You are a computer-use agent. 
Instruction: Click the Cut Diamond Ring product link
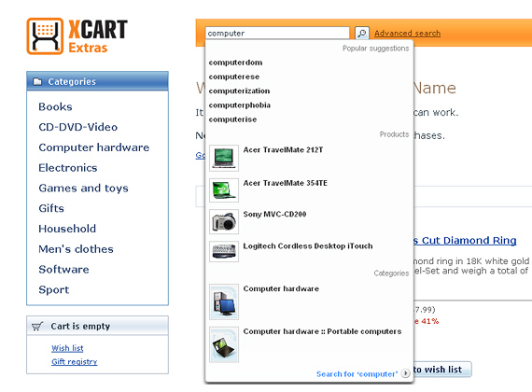pyautogui.click(x=465, y=241)
